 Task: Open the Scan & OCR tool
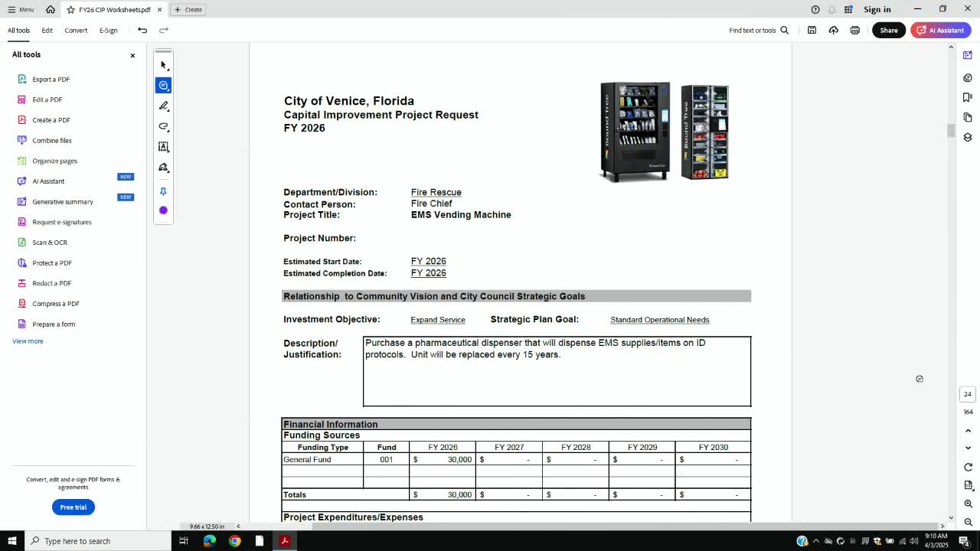[x=50, y=243]
